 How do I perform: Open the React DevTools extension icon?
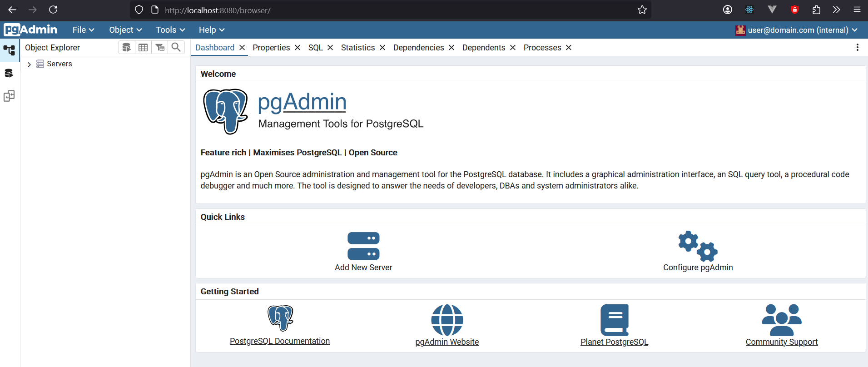tap(749, 10)
